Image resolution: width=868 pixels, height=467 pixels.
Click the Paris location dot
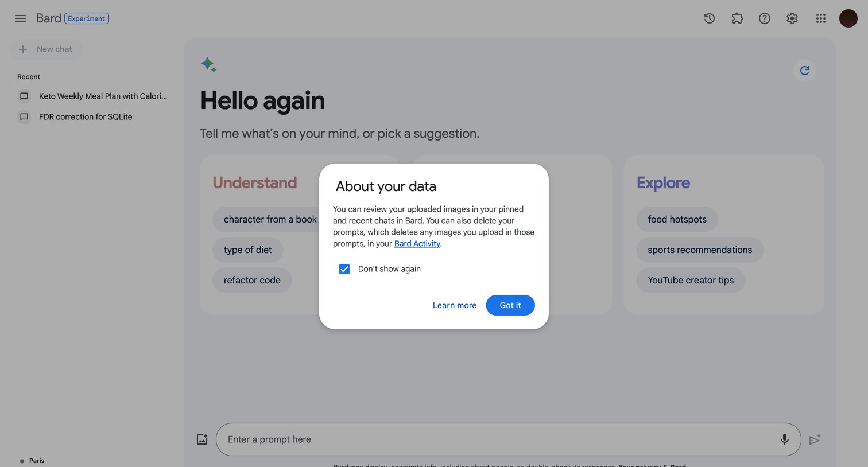click(x=22, y=461)
